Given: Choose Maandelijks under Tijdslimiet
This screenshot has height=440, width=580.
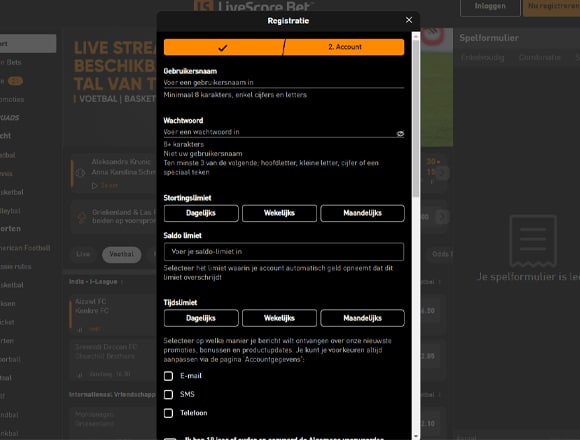Looking at the screenshot, I should [x=362, y=318].
